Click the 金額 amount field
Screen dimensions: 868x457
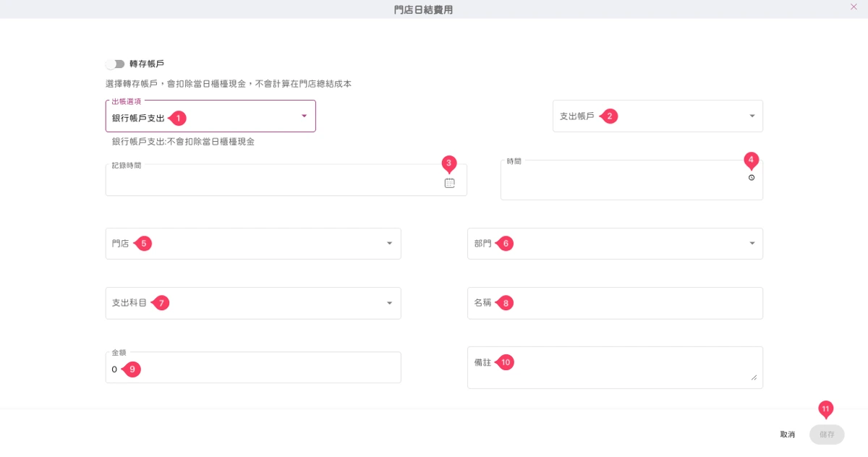click(x=253, y=367)
